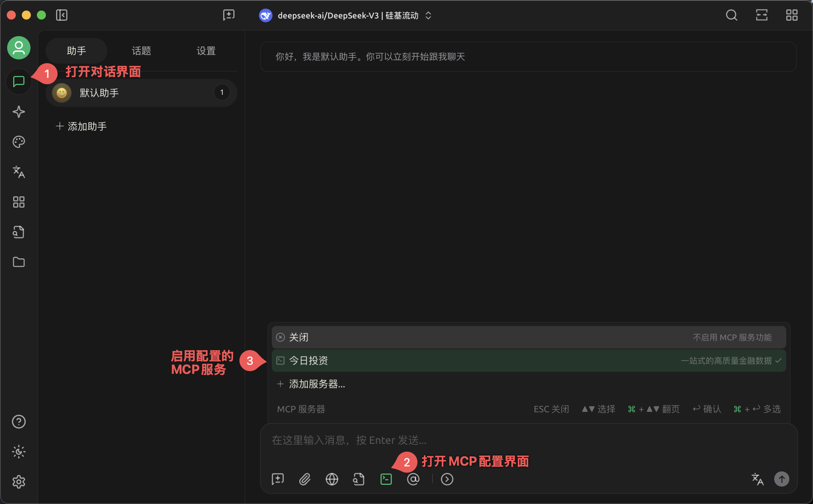Open the agents sparkle icon in sidebar

[19, 112]
